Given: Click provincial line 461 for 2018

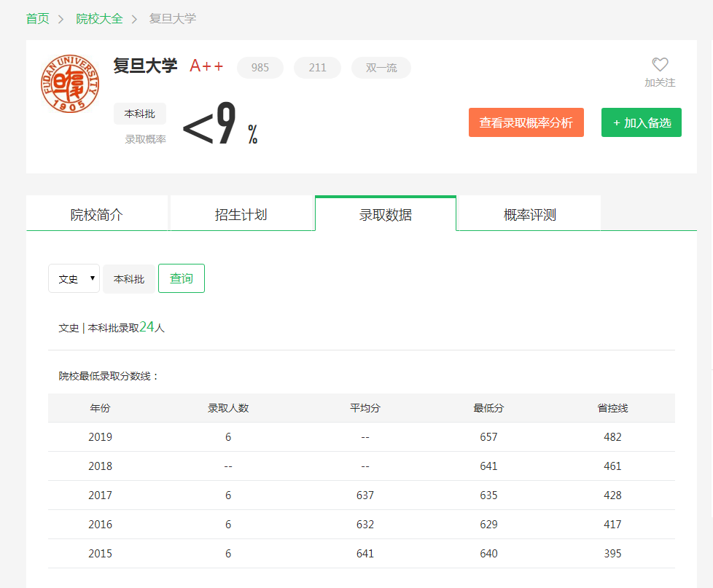Looking at the screenshot, I should coord(612,466).
